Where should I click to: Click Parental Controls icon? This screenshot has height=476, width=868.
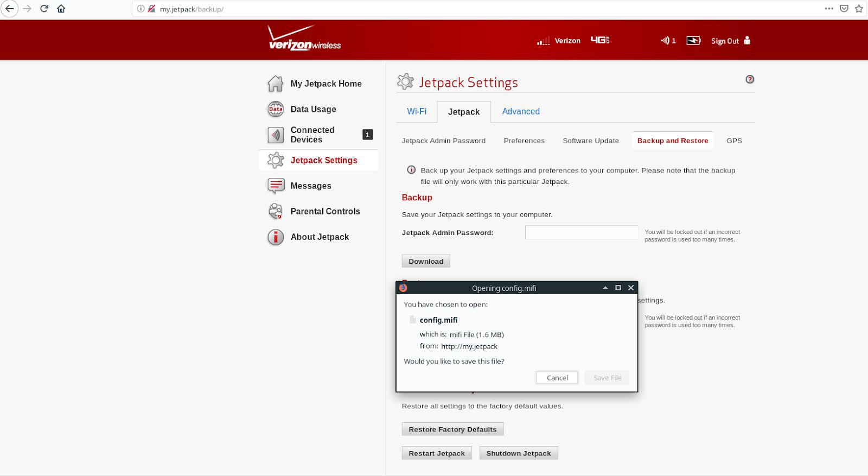pyautogui.click(x=276, y=211)
